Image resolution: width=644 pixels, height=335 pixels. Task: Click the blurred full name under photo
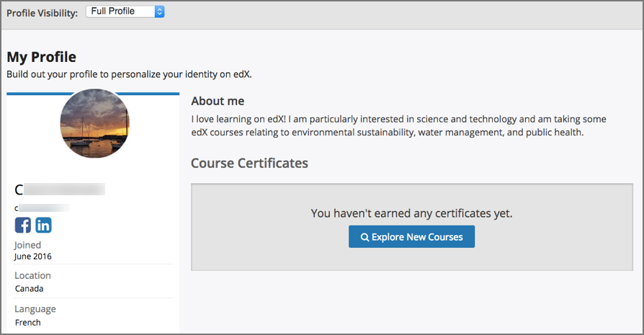point(61,190)
